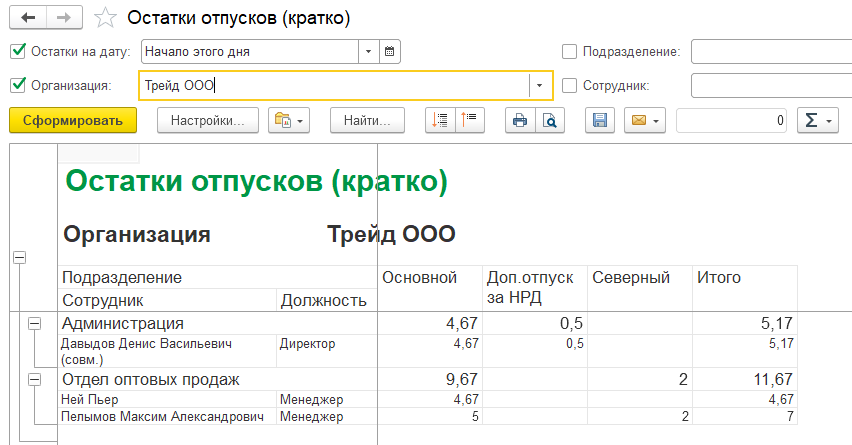
Task: Save report using floppy disk icon
Action: click(600, 121)
